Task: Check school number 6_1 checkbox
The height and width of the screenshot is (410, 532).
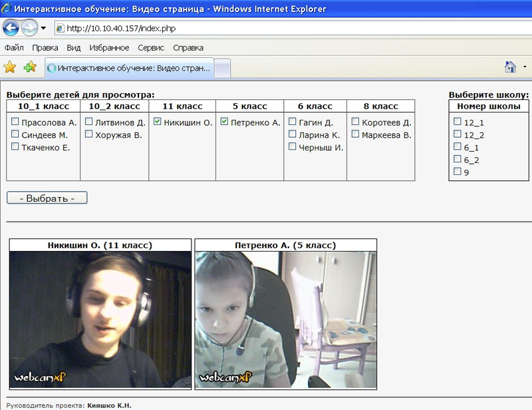Action: pyautogui.click(x=458, y=146)
